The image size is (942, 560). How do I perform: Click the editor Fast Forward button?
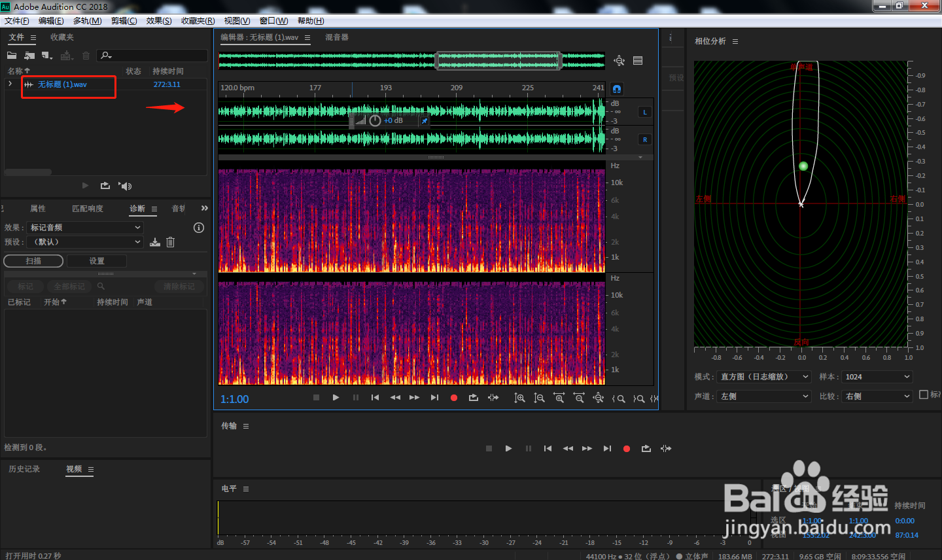[415, 398]
